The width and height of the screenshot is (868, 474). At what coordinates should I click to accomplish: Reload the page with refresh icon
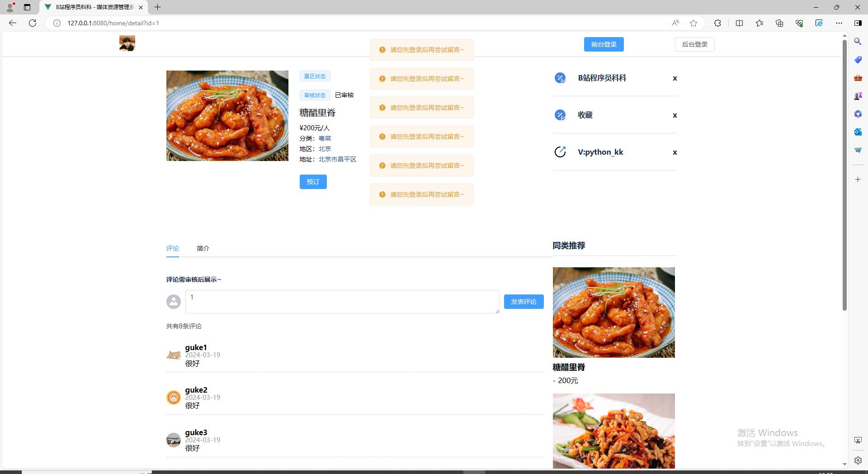coord(33,23)
